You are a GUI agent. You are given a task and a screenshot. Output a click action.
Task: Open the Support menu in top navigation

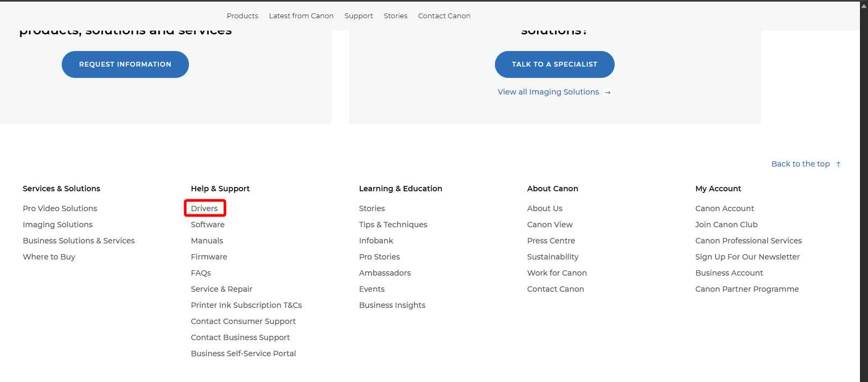359,16
